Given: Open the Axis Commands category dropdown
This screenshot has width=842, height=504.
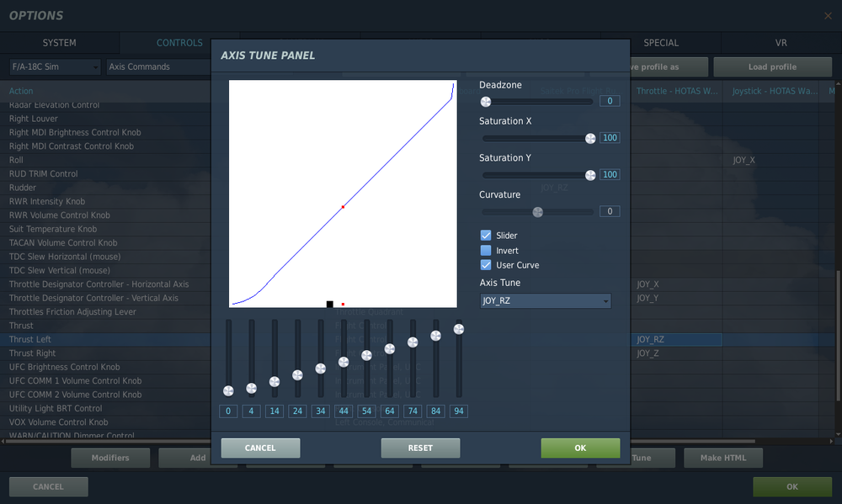Looking at the screenshot, I should point(158,66).
